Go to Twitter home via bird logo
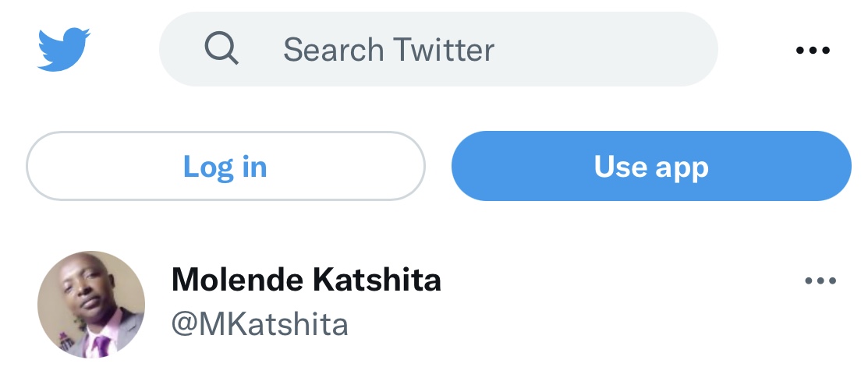Image resolution: width=868 pixels, height=381 pixels. tap(64, 49)
